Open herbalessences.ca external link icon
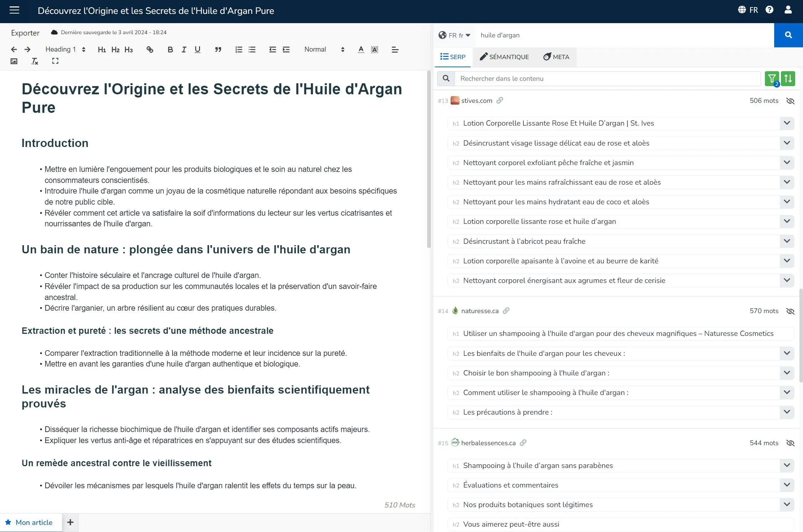 click(x=523, y=443)
